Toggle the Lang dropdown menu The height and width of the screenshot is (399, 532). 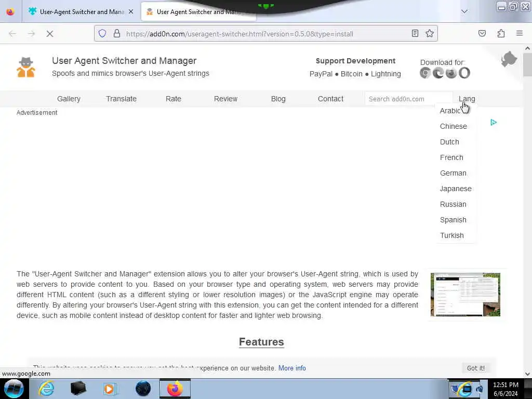click(467, 99)
